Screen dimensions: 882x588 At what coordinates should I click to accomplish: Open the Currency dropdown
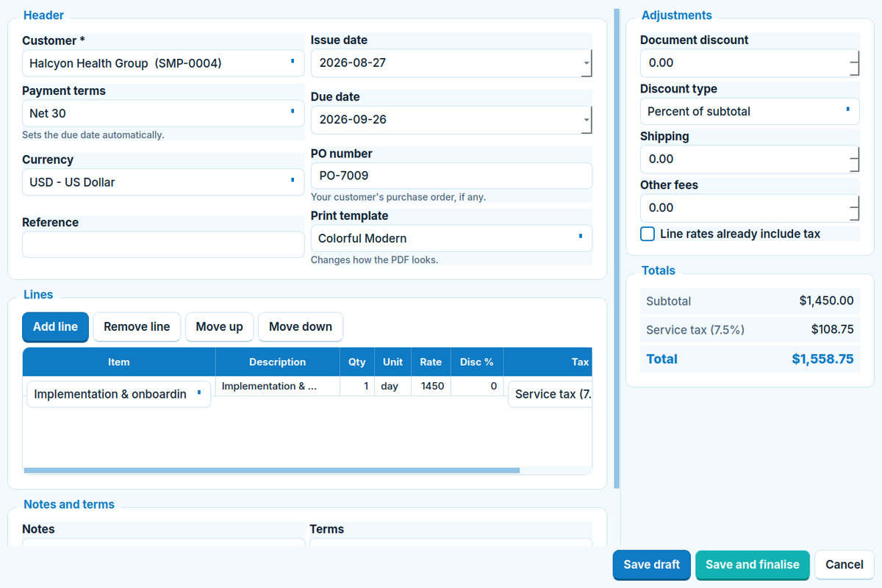coord(163,182)
